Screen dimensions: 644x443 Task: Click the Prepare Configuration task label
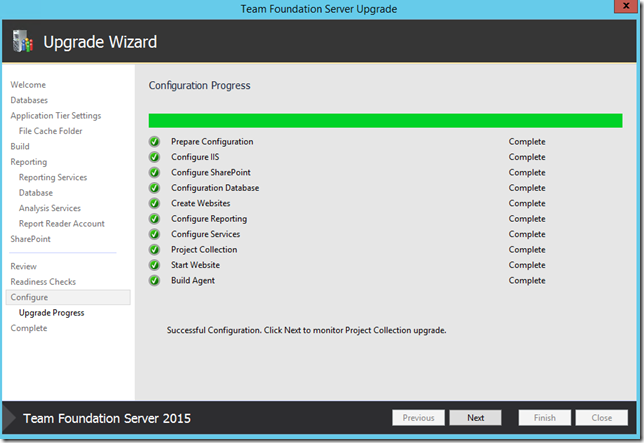click(x=212, y=142)
